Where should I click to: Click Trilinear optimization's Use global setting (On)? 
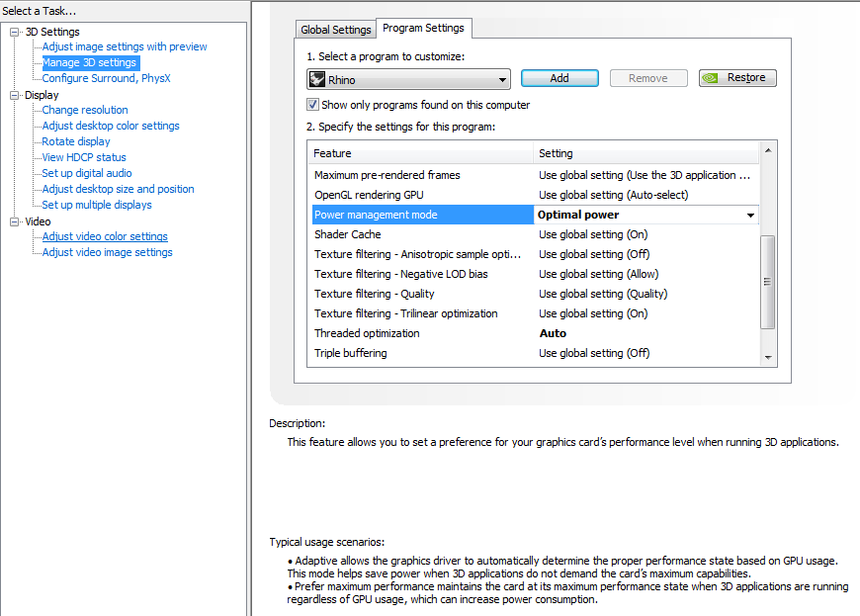pyautogui.click(x=593, y=313)
